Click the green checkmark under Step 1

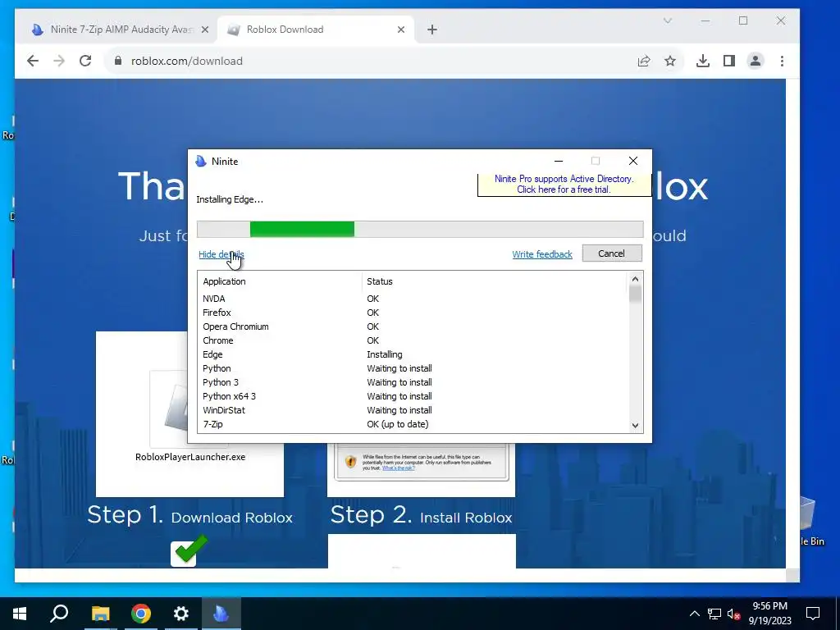[190, 550]
